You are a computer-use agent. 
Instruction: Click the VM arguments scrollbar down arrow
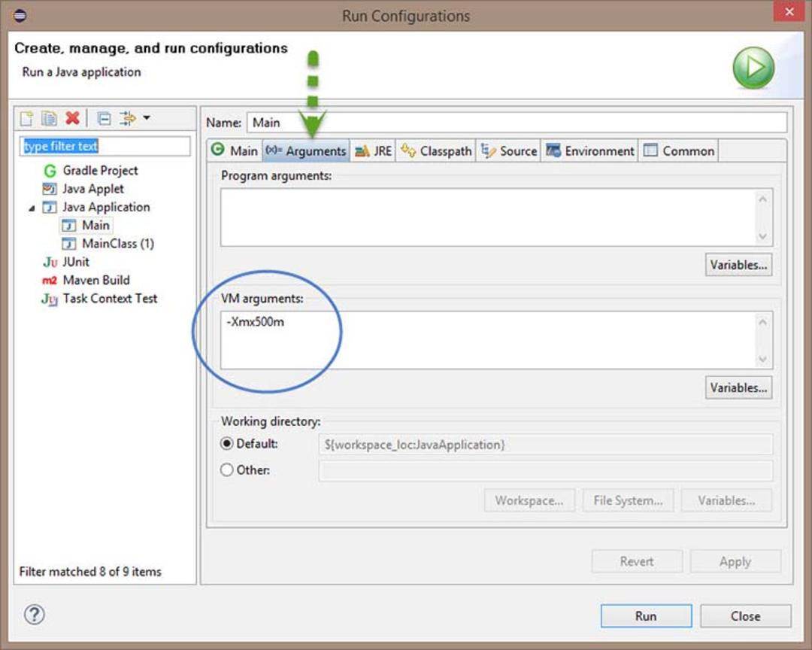coord(762,359)
